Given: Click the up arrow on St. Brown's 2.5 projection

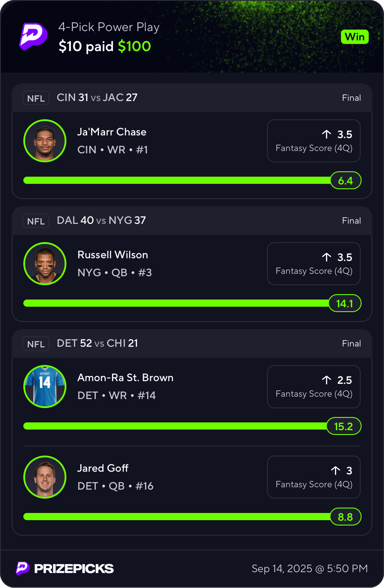Looking at the screenshot, I should pos(327,380).
